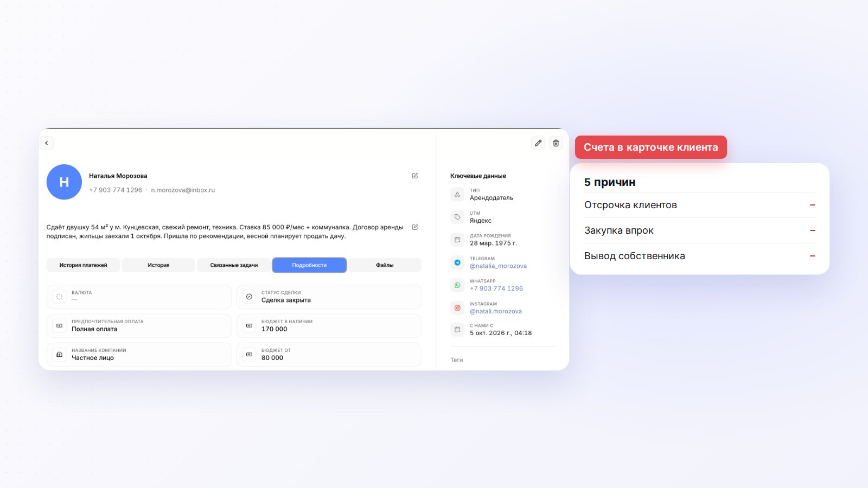868x488 pixels.
Task: Click the Бюджет от money icon
Action: 249,354
